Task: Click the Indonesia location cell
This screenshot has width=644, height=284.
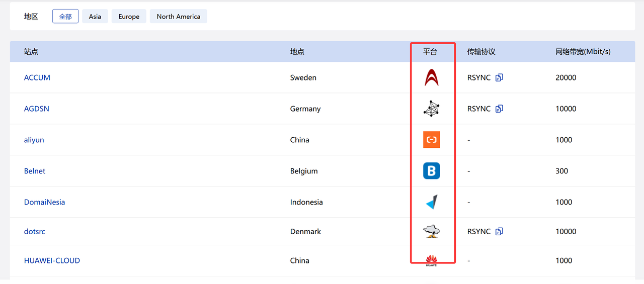Action: click(306, 202)
